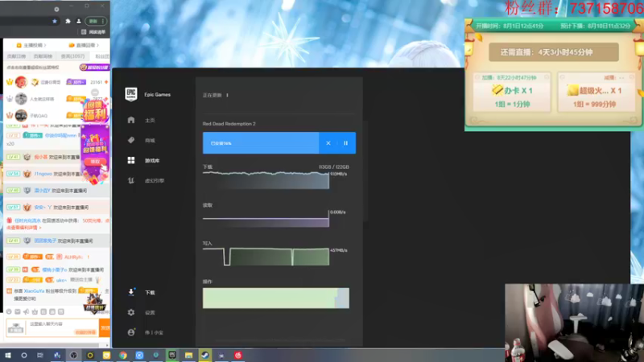The image size is (644, 362).
Task: Click the 操作 operations progress bar
Action: point(276,298)
